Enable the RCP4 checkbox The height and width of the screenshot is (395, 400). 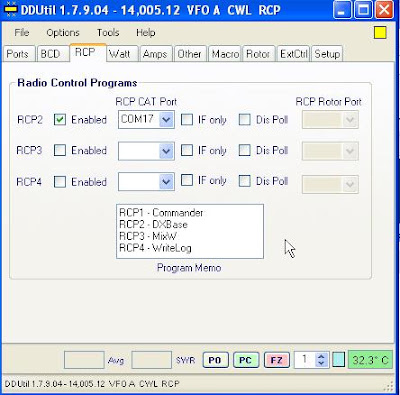click(x=60, y=182)
